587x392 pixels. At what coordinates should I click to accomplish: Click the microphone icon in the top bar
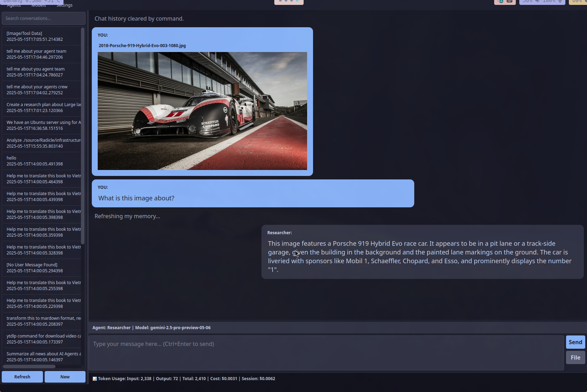[x=560, y=1]
